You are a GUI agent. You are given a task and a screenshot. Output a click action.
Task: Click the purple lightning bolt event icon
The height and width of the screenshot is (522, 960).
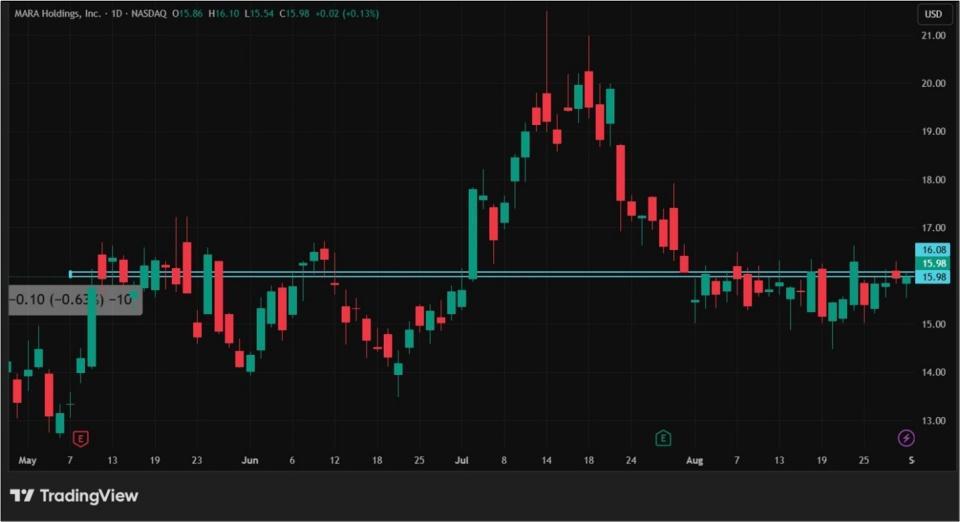[906, 438]
